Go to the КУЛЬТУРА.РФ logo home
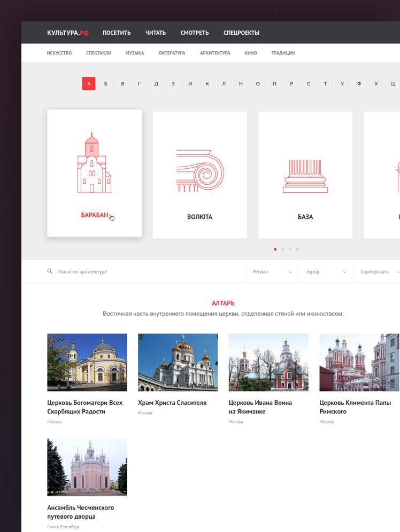400x532 pixels. pos(68,33)
